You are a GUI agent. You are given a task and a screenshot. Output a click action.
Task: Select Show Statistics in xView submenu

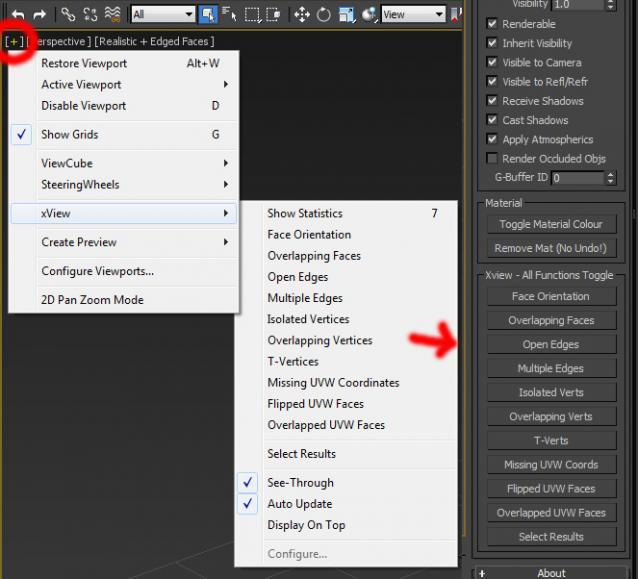point(346,214)
